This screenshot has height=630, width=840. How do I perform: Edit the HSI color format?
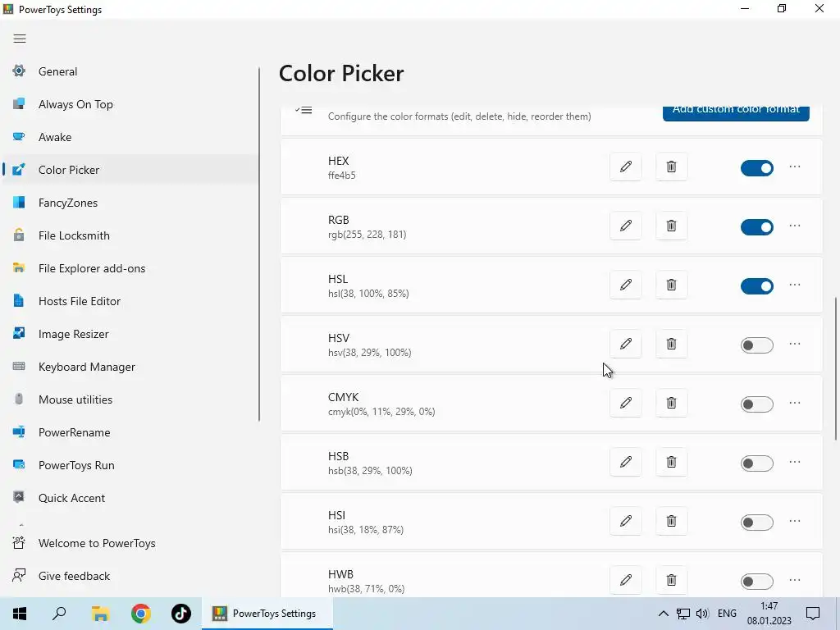[625, 521]
